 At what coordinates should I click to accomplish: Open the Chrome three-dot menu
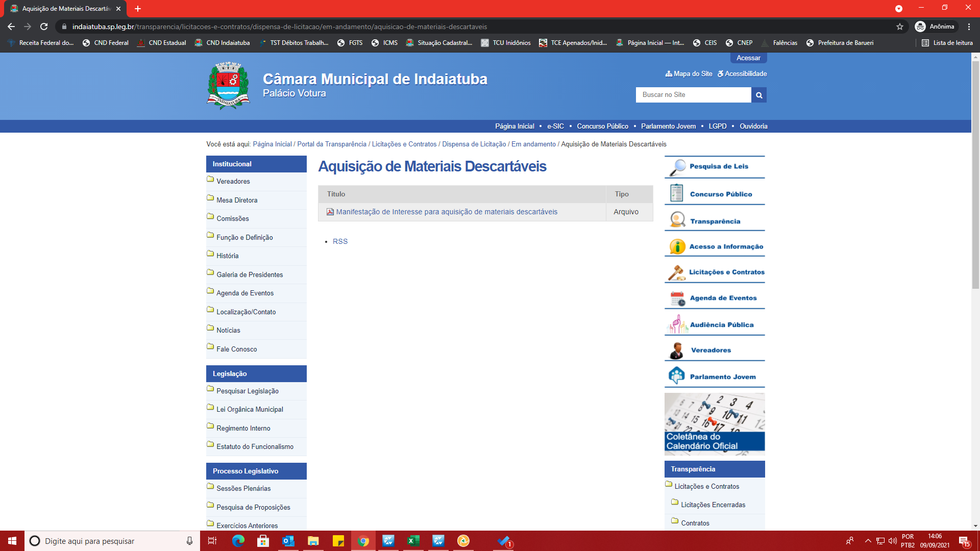969,27
